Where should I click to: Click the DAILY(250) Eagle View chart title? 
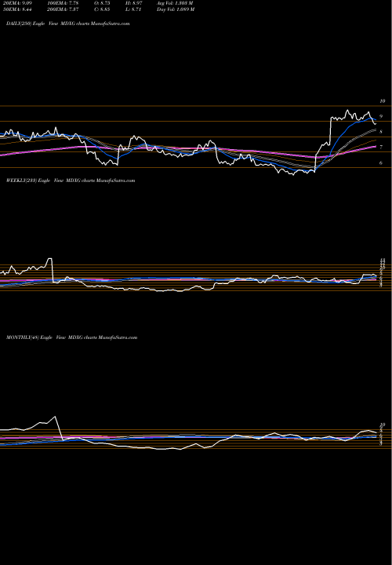(x=67, y=24)
